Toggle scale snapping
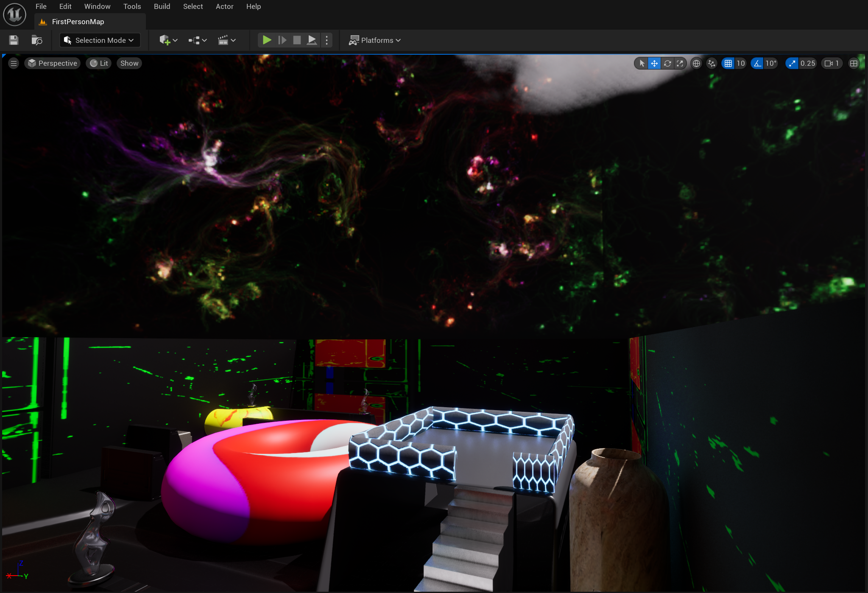This screenshot has height=593, width=868. pos(792,63)
